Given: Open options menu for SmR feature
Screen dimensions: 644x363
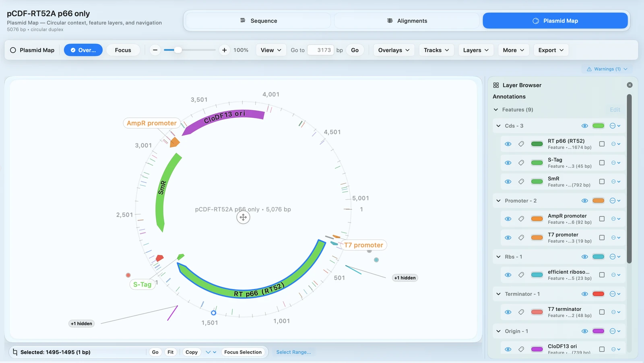Looking at the screenshot, I should [x=616, y=182].
